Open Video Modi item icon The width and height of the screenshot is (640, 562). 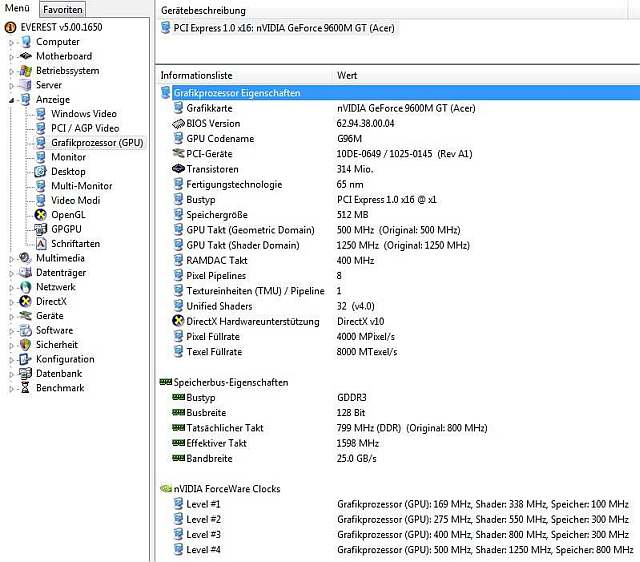[x=40, y=200]
